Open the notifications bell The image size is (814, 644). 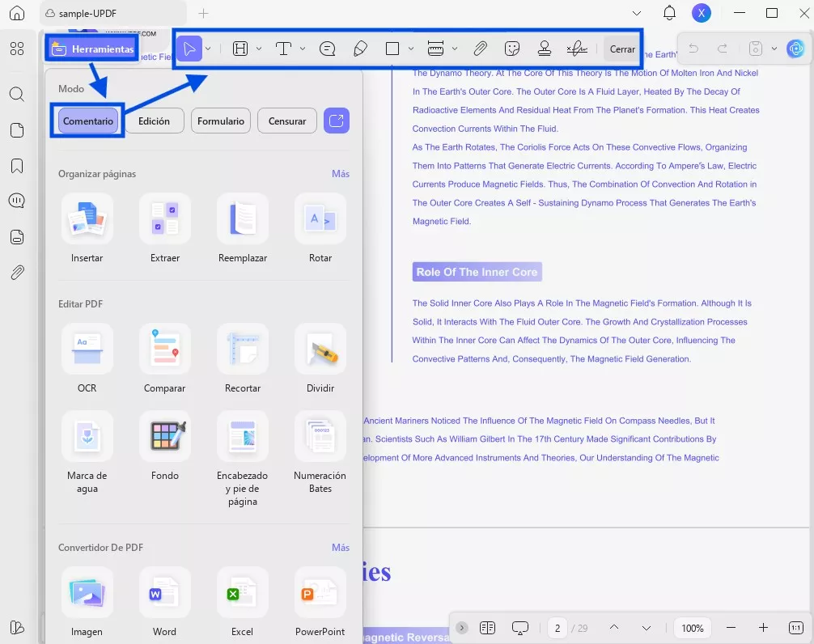670,13
